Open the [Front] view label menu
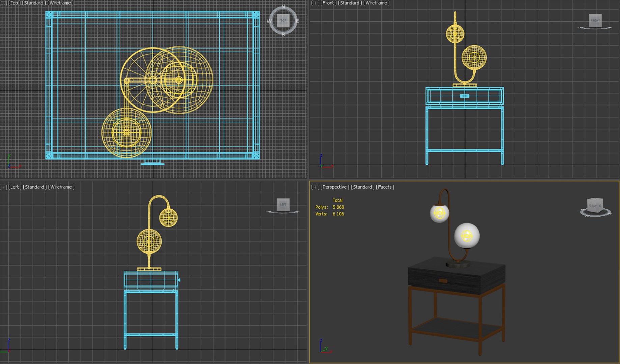This screenshot has width=620, height=364. [x=329, y=3]
